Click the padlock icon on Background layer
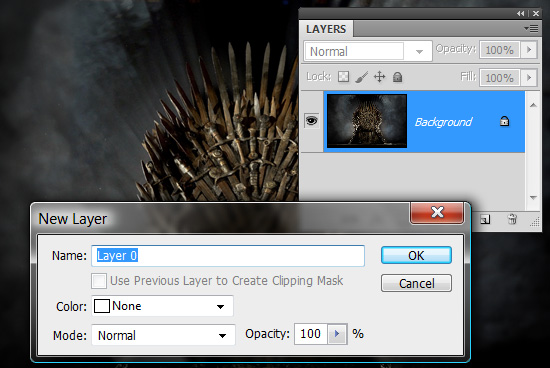Image resolution: width=550 pixels, height=368 pixels. (504, 121)
